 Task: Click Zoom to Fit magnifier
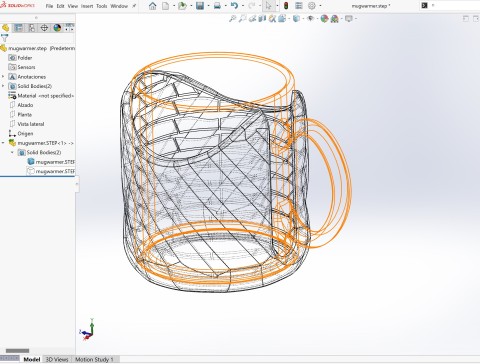point(232,19)
